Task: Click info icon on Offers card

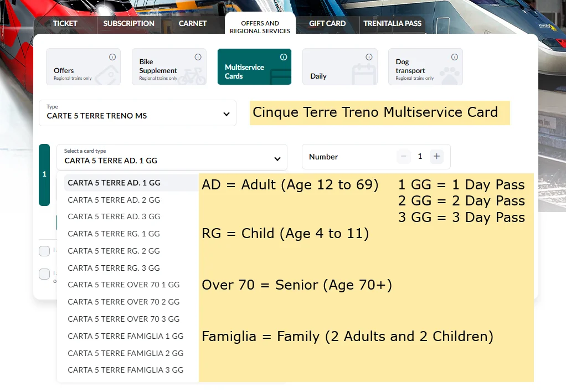Action: [x=112, y=57]
